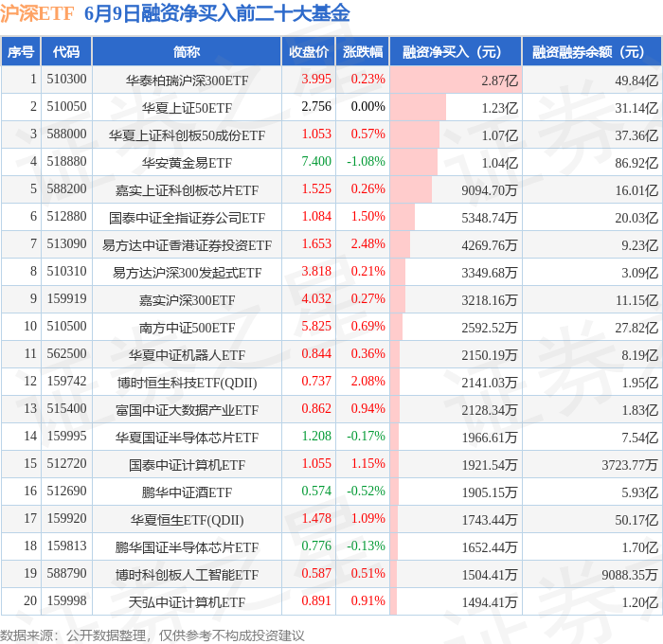The image size is (663, 644).
Task: Click net buy value 5348.74万
Action: coord(490,218)
